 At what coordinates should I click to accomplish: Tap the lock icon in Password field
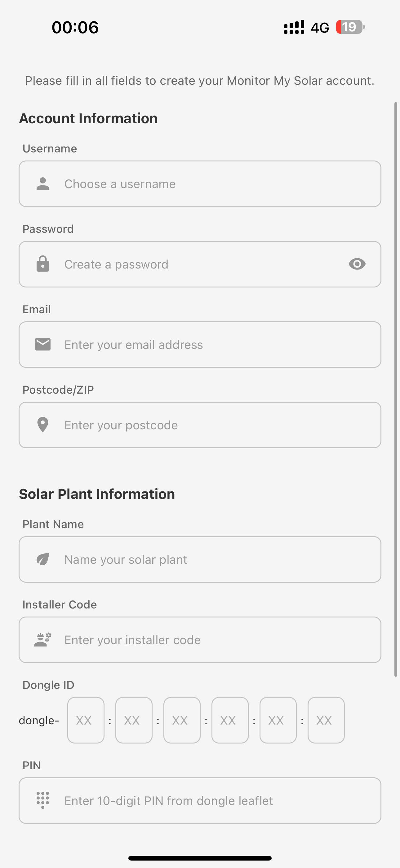(43, 264)
